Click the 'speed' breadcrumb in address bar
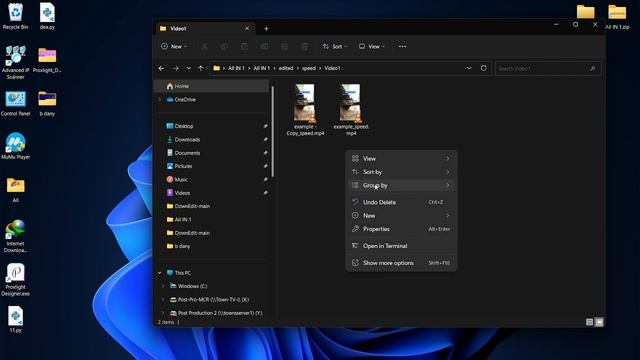The image size is (640, 360). (x=309, y=68)
